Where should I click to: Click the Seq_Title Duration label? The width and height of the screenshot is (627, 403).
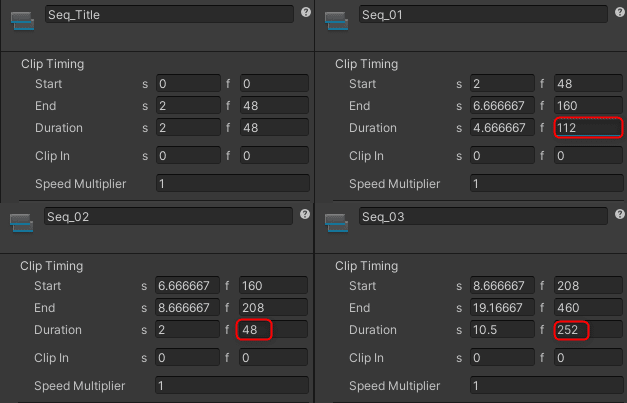click(59, 128)
